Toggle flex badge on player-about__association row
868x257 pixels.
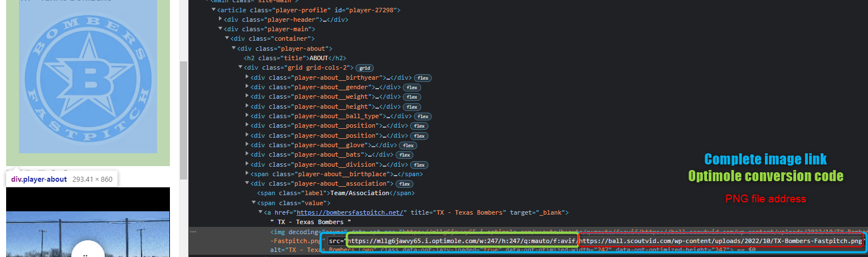click(404, 184)
